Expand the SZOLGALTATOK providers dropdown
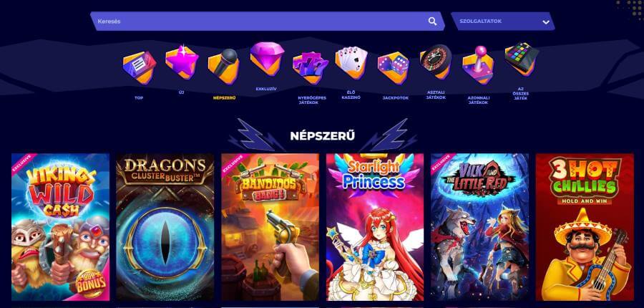The width and height of the screenshot is (644, 308). pyautogui.click(x=503, y=21)
